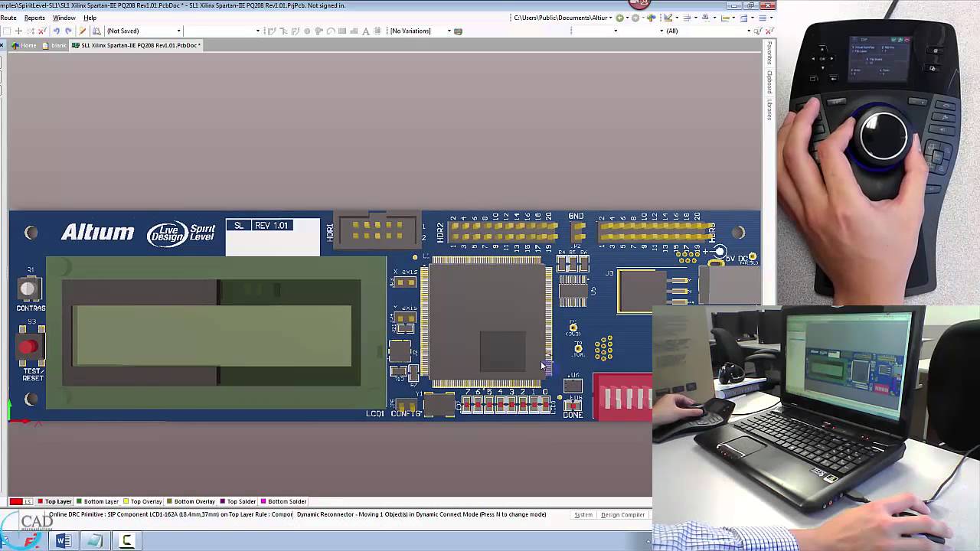This screenshot has height=551, width=980.
Task: Click the CONTRAST knob component
Action: pos(28,289)
